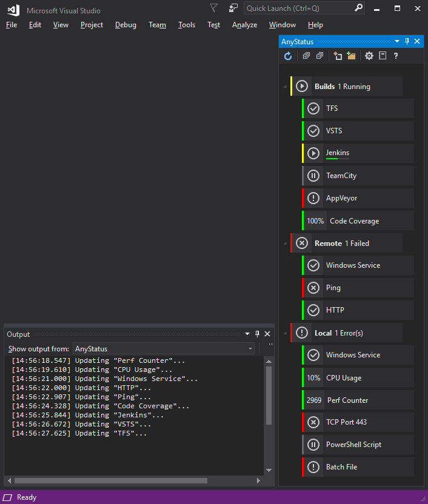Expand Output toolbar overflow chevron
Viewport: 428px width, 504px height.
(271, 345)
